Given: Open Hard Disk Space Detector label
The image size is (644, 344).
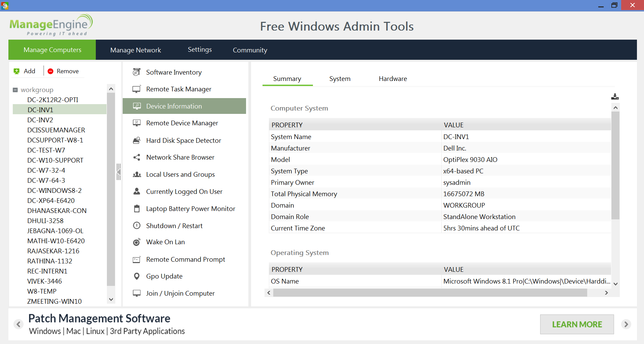Looking at the screenshot, I should tap(184, 140).
